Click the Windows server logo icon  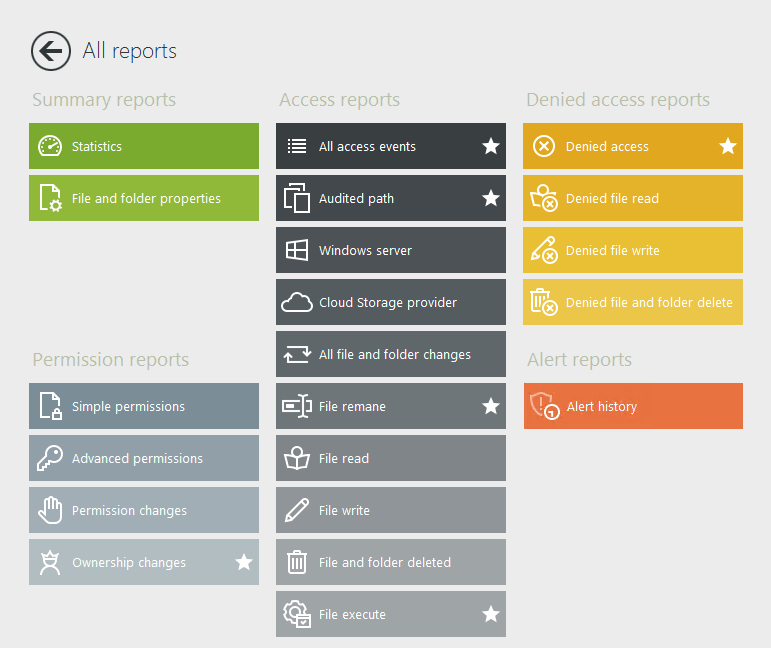[297, 250]
